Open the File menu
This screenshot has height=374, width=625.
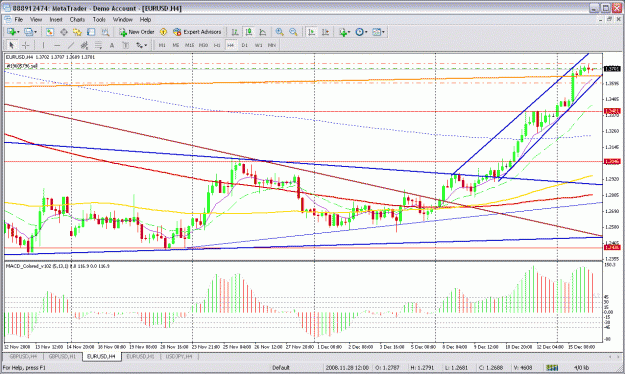click(x=19, y=20)
